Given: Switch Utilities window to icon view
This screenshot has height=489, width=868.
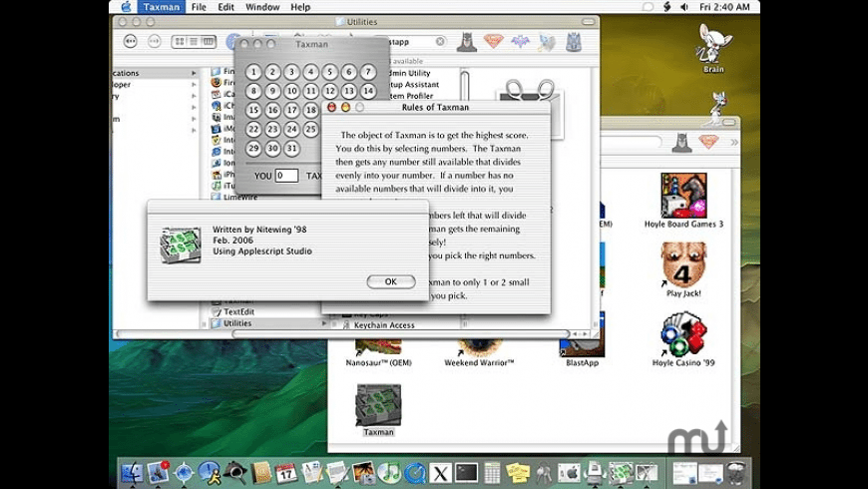Looking at the screenshot, I should (x=180, y=42).
